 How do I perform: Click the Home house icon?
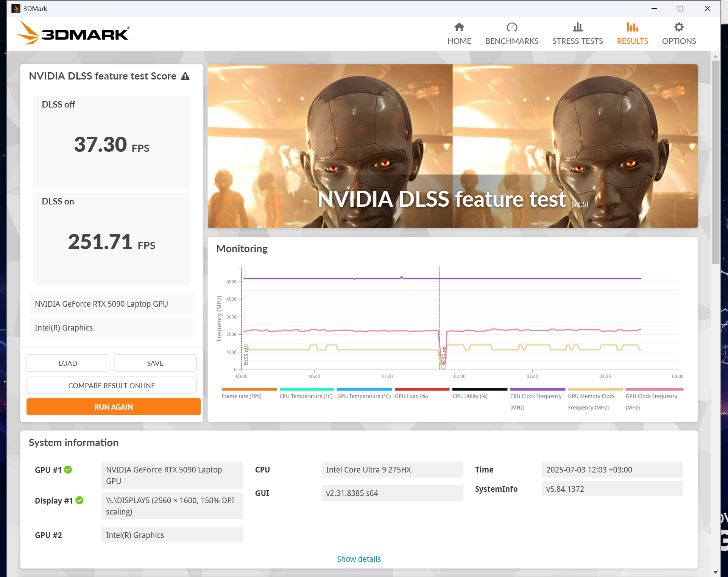coord(459,27)
